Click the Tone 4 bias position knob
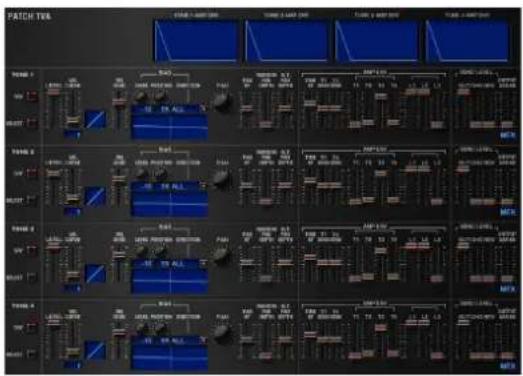This screenshot has width=523, height=376. click(161, 328)
